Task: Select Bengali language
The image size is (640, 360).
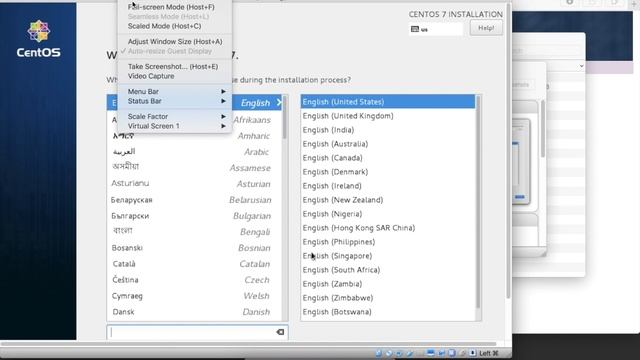Action: point(195,232)
